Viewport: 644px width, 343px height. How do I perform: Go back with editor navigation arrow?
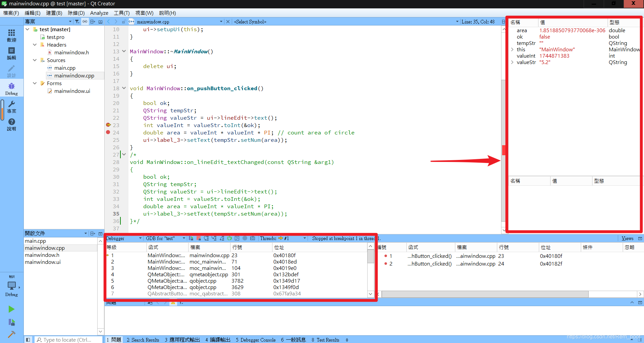(x=108, y=21)
